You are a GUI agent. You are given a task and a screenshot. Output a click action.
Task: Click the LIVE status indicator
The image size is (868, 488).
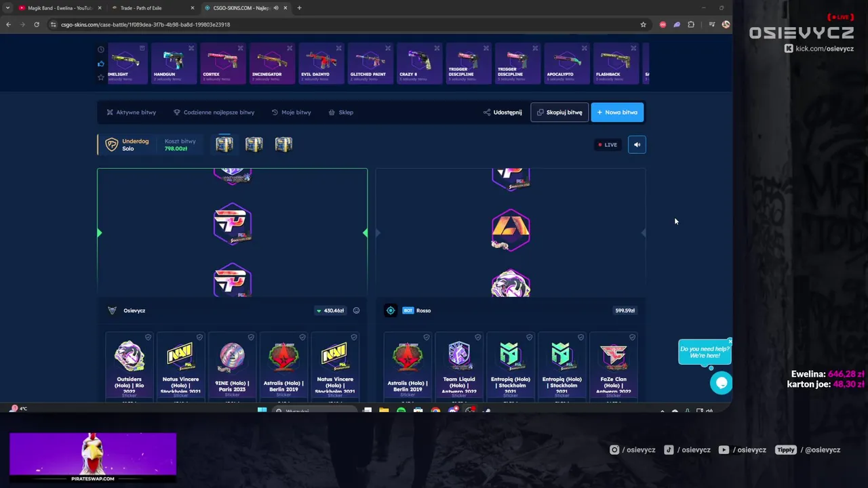[x=607, y=144]
